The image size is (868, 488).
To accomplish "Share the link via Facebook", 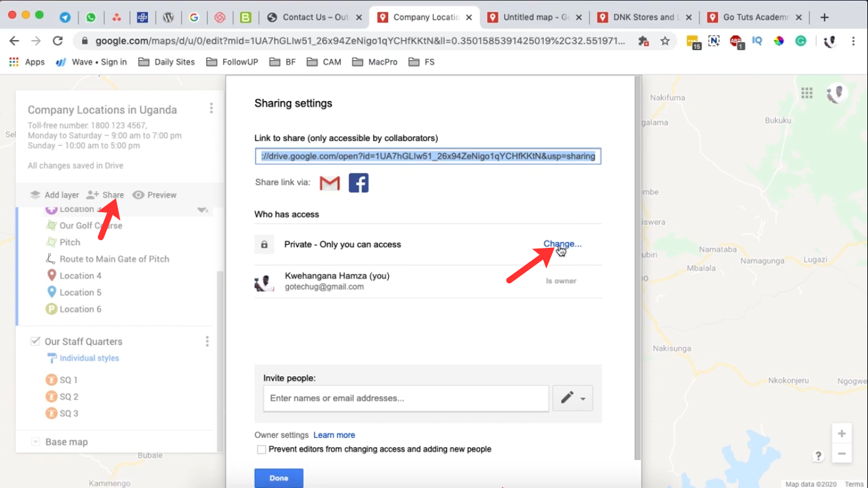I will (358, 183).
